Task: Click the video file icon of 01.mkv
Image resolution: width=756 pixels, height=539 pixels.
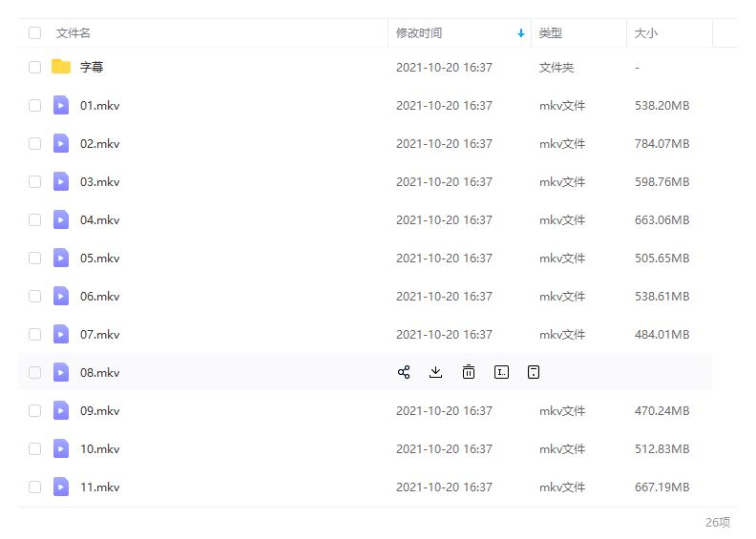Action: [x=61, y=105]
